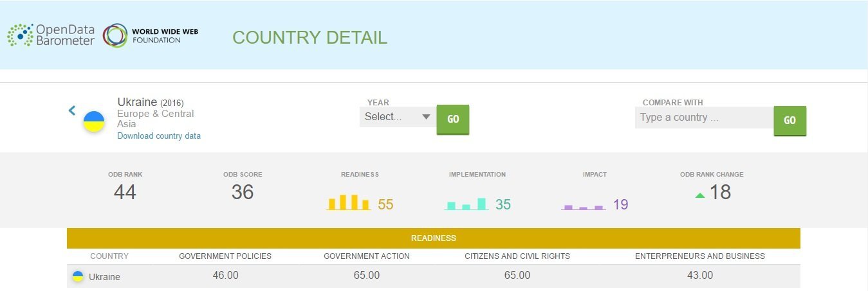Click the small Ukraine flag in table row

(77, 276)
